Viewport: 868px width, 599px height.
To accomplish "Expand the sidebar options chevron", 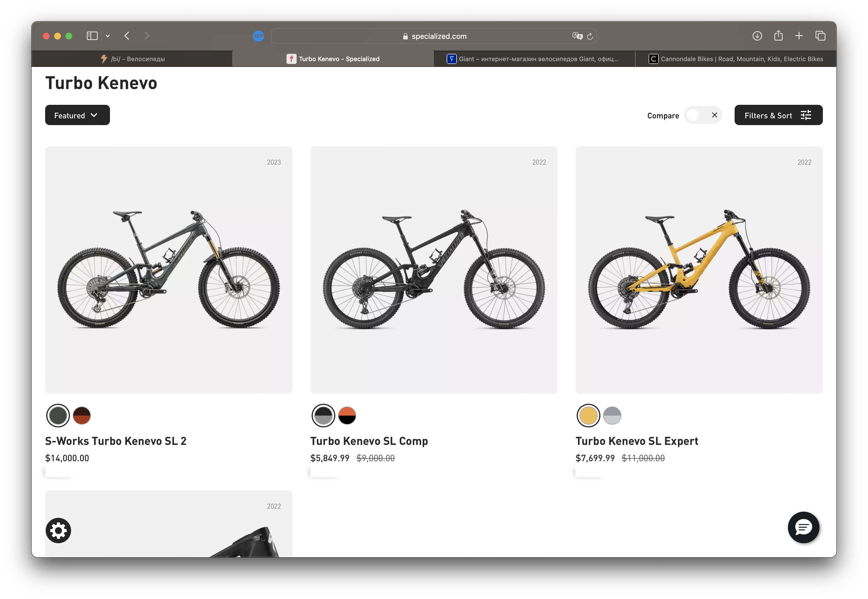I will click(108, 36).
